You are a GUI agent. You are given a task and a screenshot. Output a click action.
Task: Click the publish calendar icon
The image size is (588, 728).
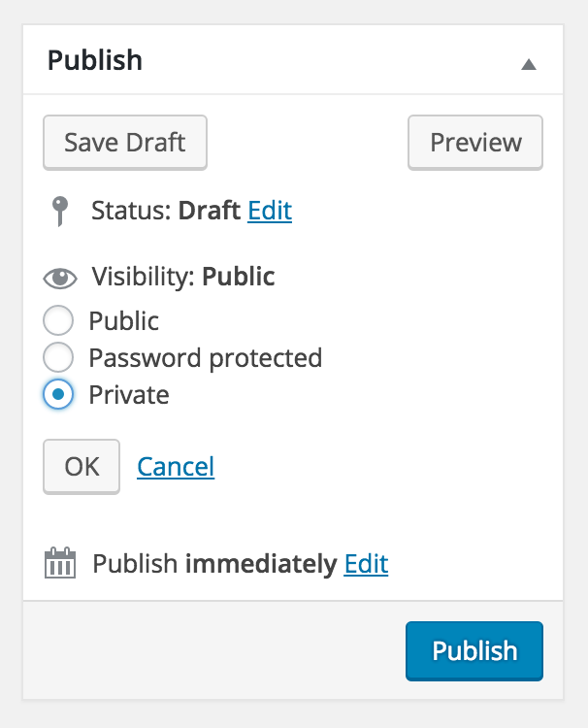point(60,563)
